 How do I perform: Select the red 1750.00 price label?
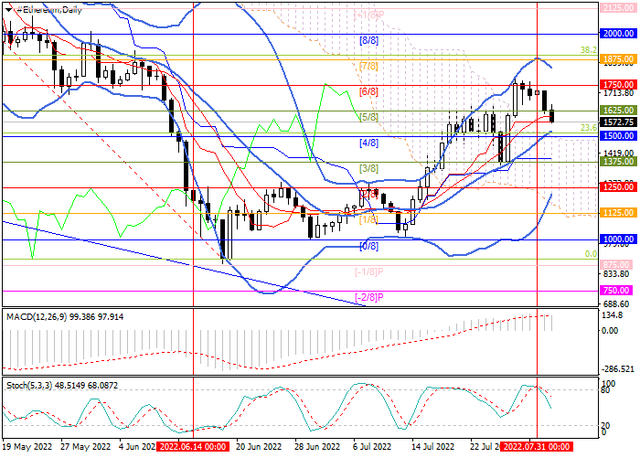point(614,85)
